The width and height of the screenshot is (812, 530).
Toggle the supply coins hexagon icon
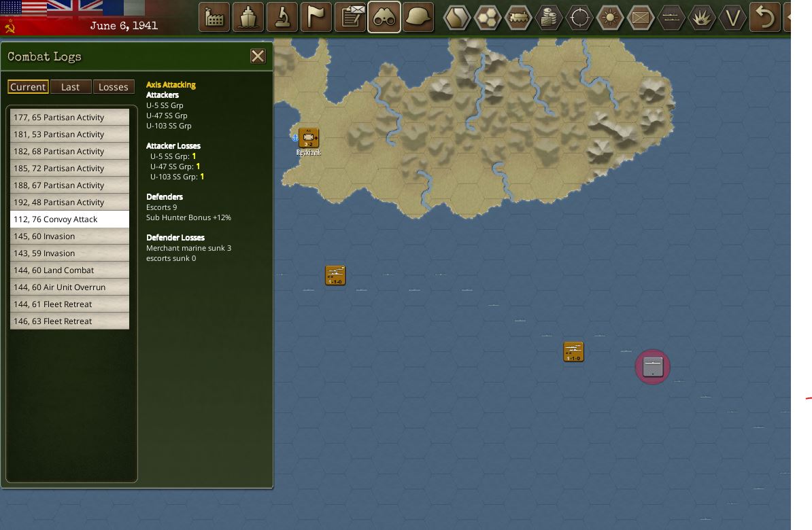click(x=548, y=18)
